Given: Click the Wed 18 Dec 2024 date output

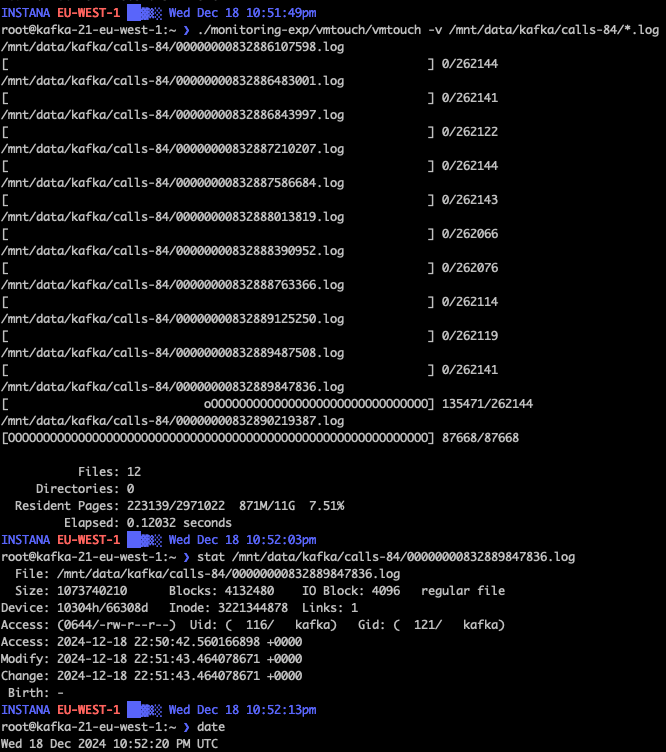Looking at the screenshot, I should [x=110, y=743].
